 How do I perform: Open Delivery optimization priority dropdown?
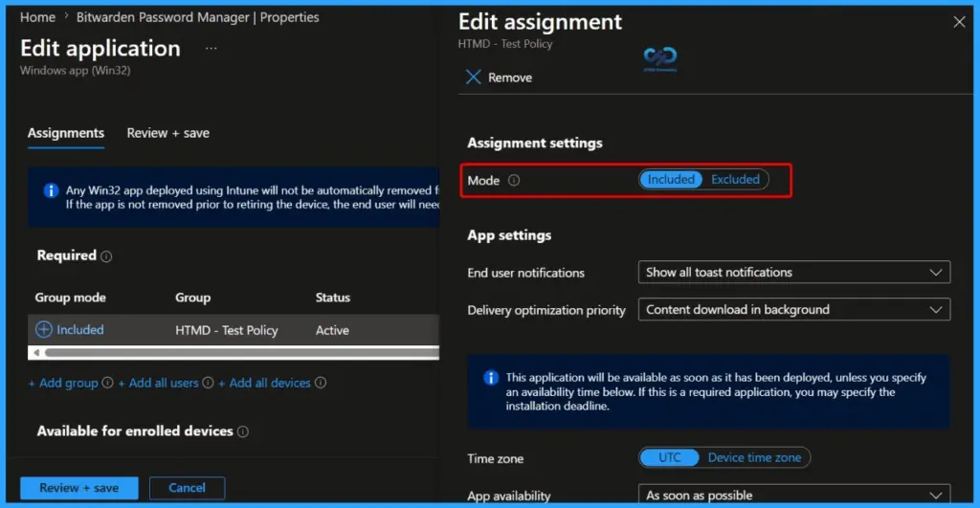[x=793, y=309]
